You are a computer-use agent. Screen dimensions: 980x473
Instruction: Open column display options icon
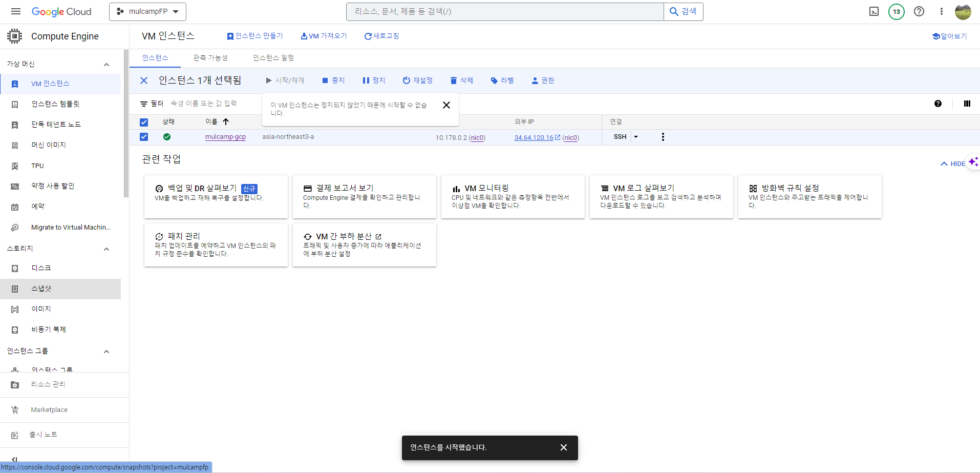pos(967,104)
